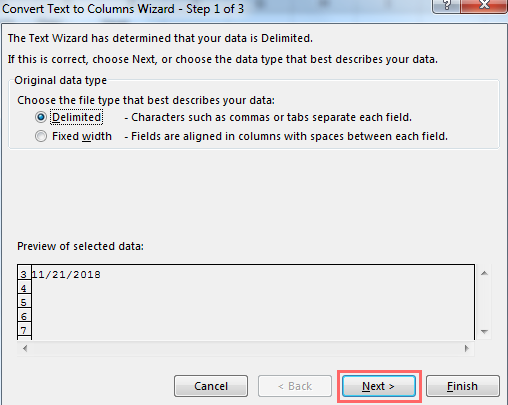
Task: Click row number 4 in preview
Action: click(x=24, y=288)
